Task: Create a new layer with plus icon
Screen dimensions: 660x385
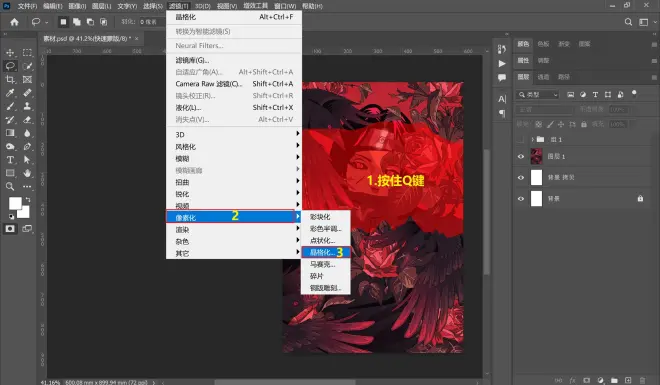Action: 628,380
